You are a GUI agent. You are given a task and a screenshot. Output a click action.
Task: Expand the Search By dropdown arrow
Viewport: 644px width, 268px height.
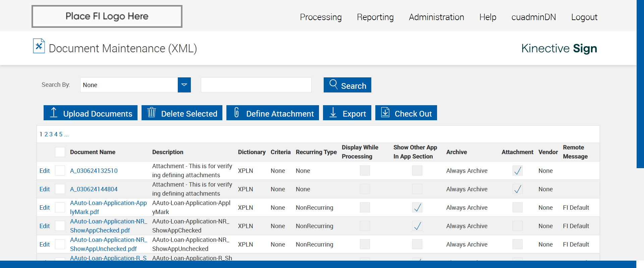[x=184, y=85]
